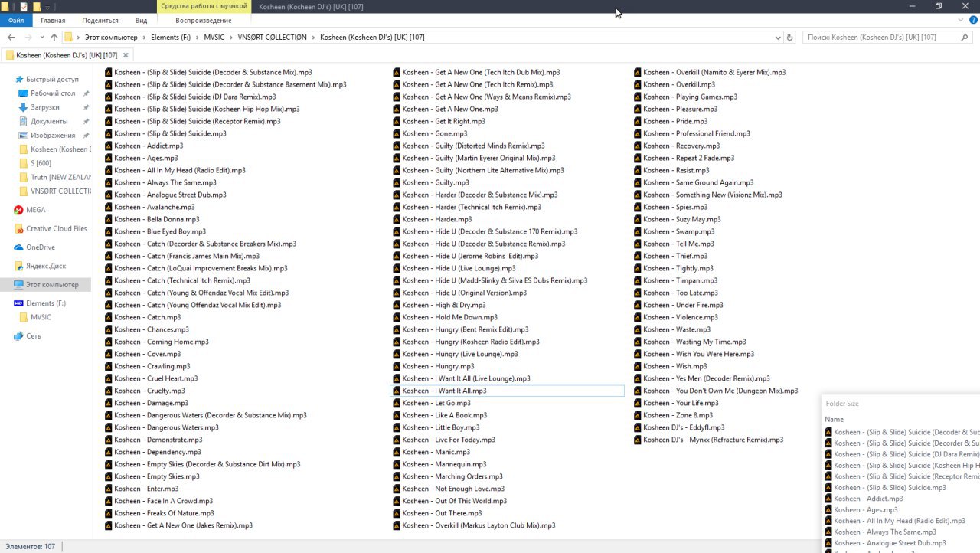Open the Воспроизведение ribbon tab
Screen dimensions: 980x553
click(x=204, y=21)
